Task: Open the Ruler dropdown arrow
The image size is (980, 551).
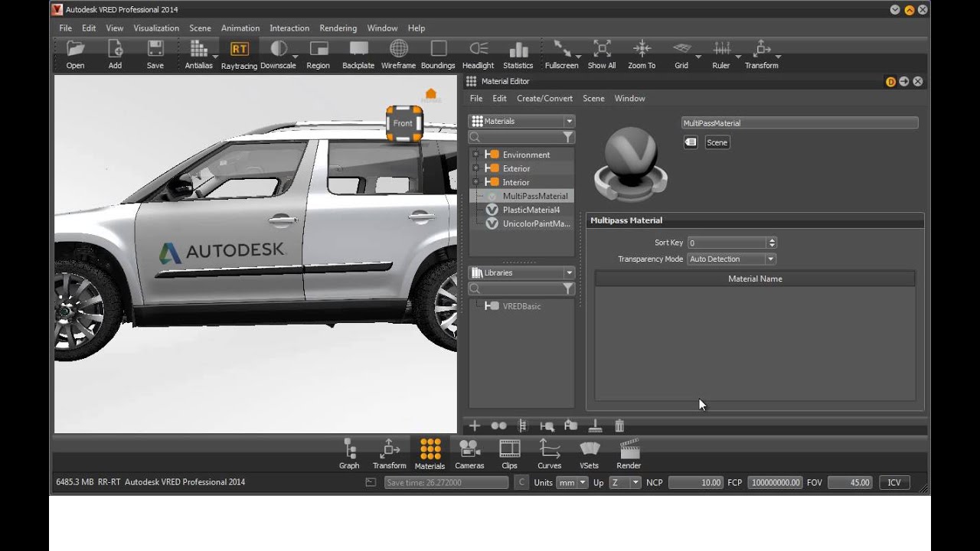Action: tap(738, 57)
